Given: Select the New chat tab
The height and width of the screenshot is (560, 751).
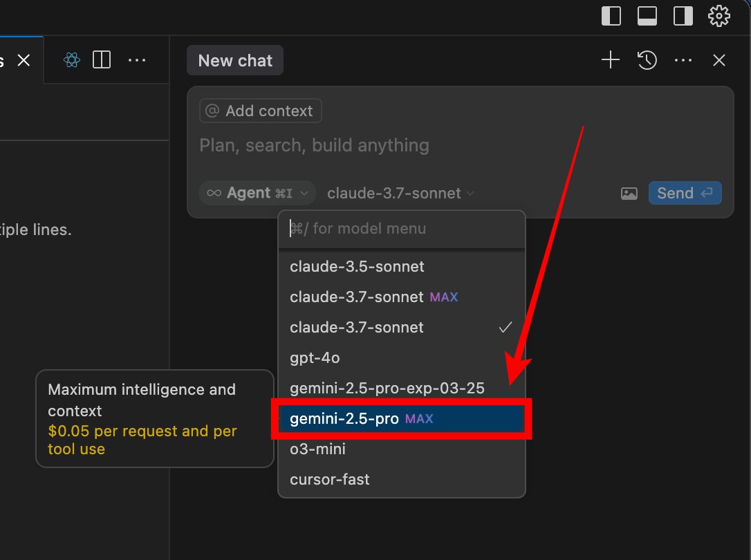Looking at the screenshot, I should 234,60.
